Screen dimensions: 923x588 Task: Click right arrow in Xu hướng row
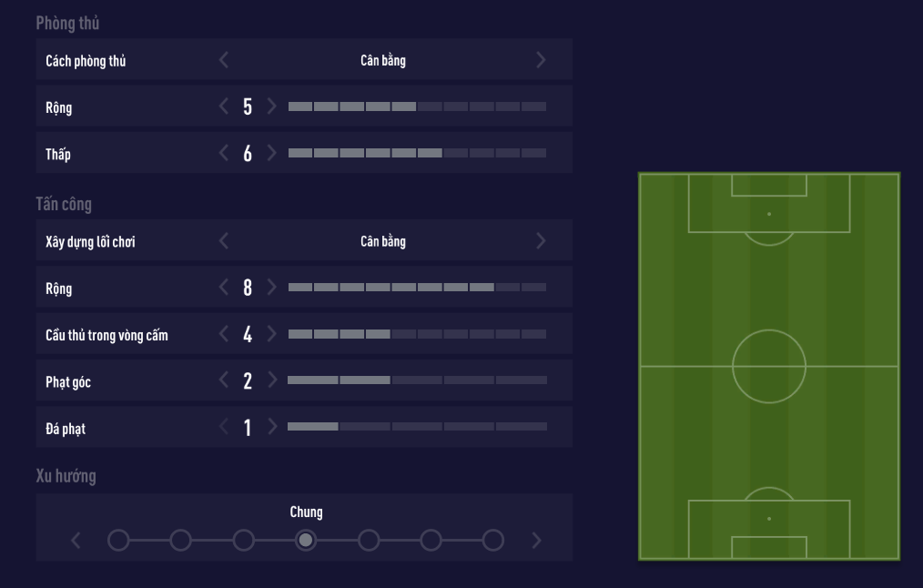[536, 541]
